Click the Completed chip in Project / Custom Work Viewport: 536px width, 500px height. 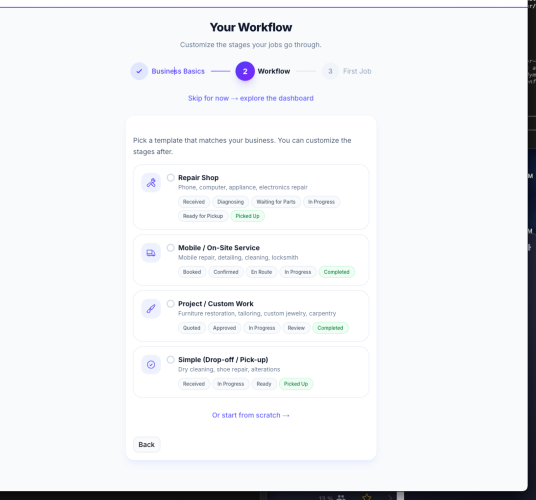click(330, 328)
